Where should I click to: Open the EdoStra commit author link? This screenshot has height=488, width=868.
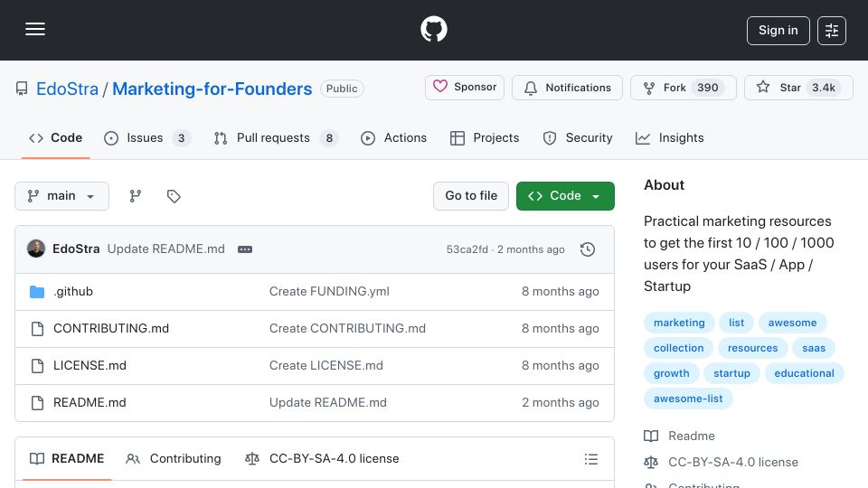pos(76,249)
